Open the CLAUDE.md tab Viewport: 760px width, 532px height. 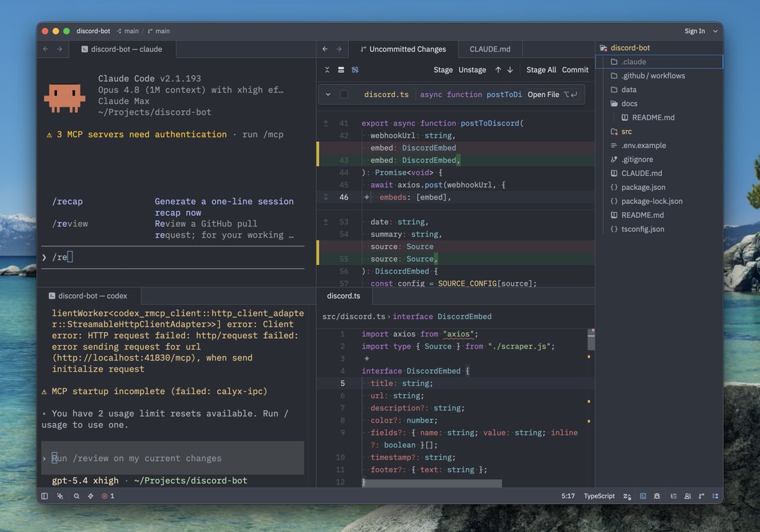tap(490, 49)
